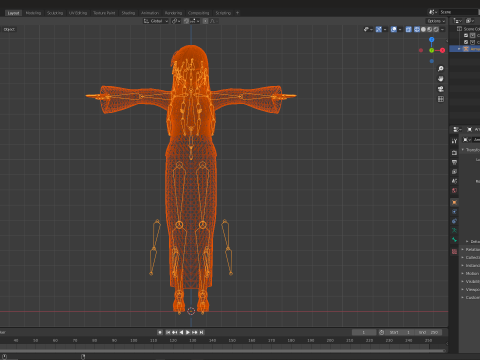Toggle viewport overlays display

click(394, 29)
